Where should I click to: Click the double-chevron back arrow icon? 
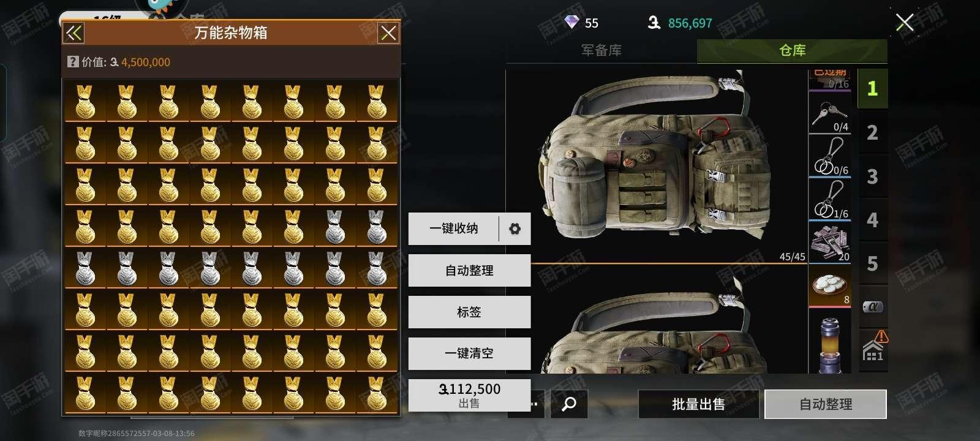74,33
